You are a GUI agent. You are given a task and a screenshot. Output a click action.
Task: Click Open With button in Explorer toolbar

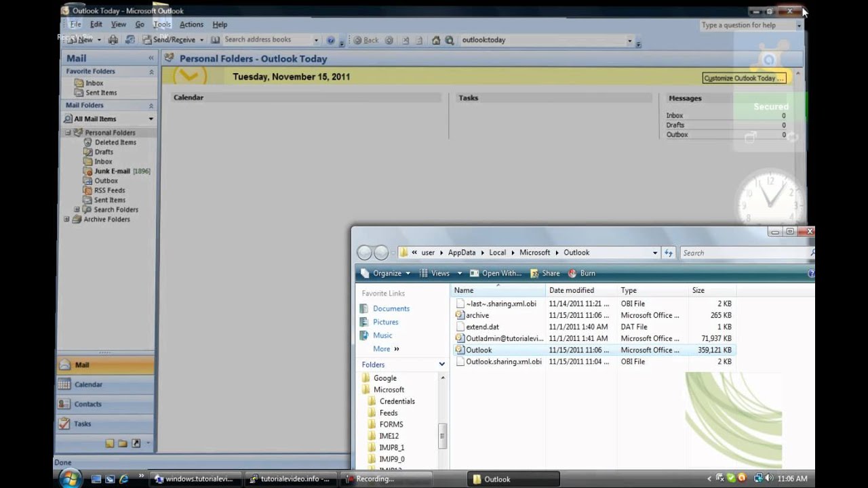tap(496, 273)
